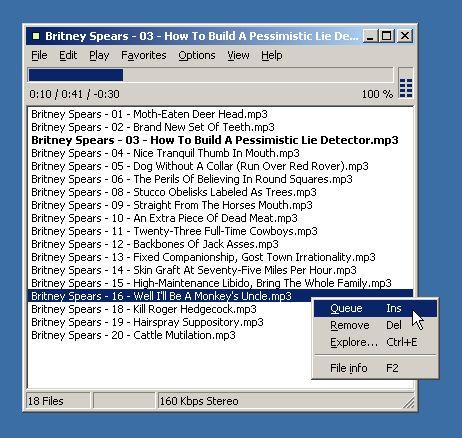Click the green player icon in title bar

point(36,36)
